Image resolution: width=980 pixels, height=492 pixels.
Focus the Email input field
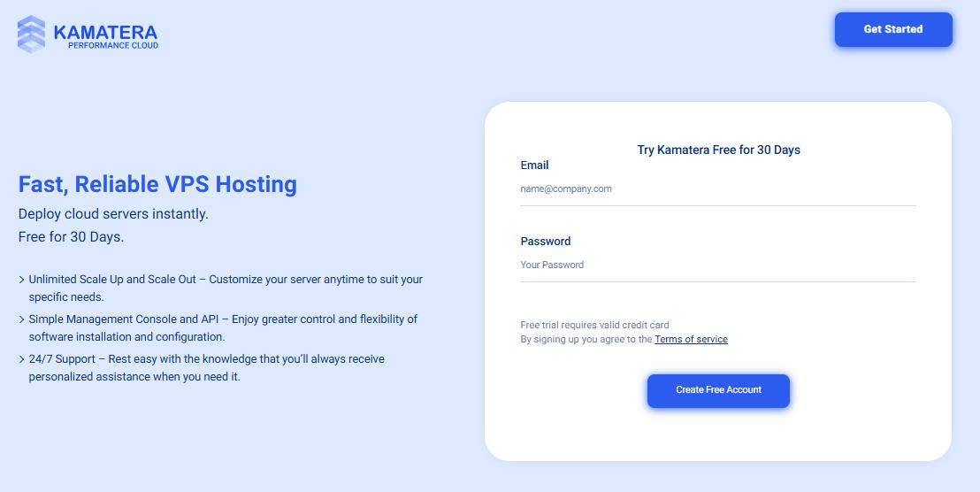tap(717, 189)
